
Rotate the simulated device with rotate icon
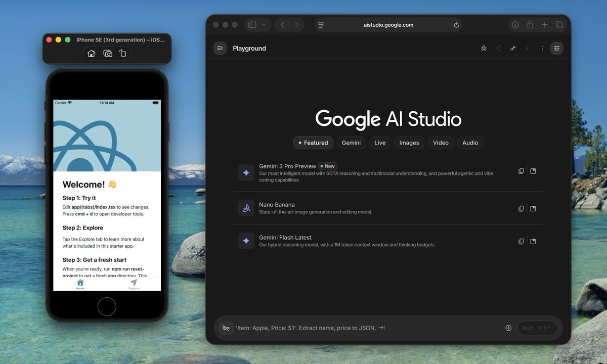[122, 53]
